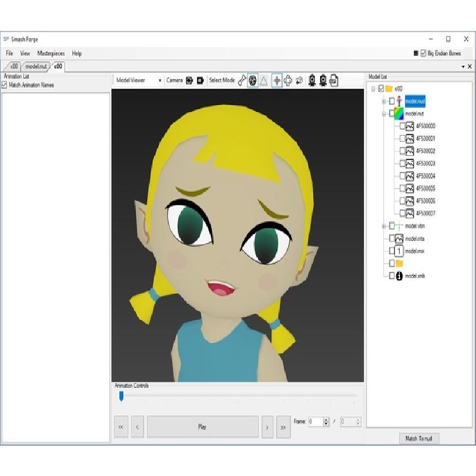
Task: Open the View menu
Action: coord(25,54)
